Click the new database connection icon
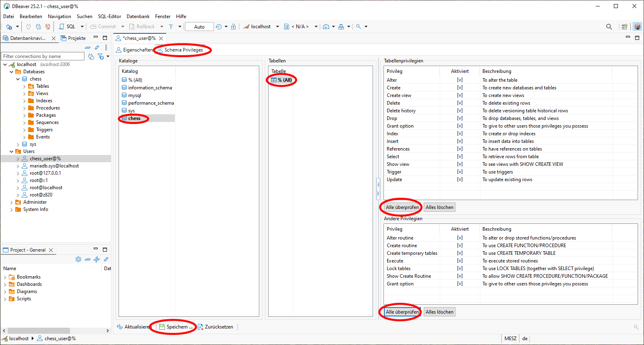 point(9,27)
